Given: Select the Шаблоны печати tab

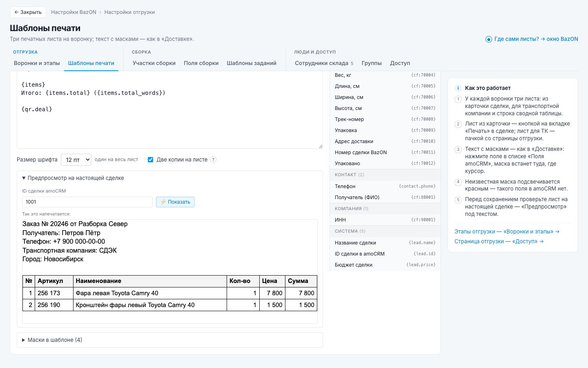Looking at the screenshot, I should pyautogui.click(x=91, y=63).
